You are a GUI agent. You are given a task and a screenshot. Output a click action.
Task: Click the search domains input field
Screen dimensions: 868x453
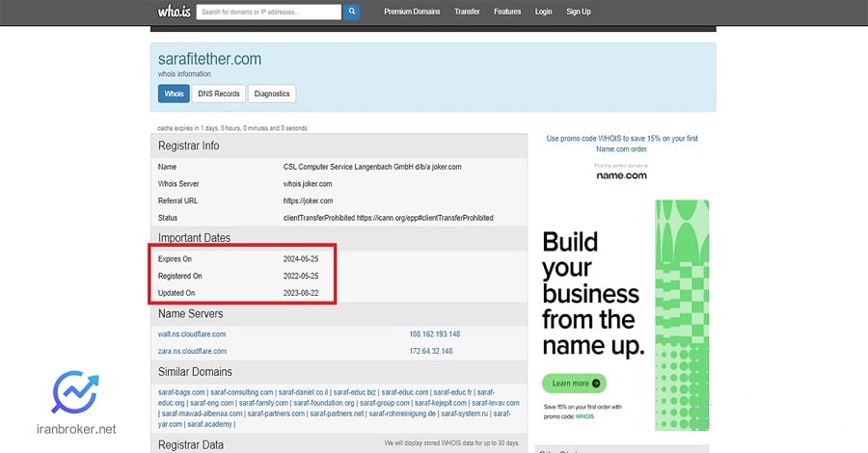click(268, 13)
